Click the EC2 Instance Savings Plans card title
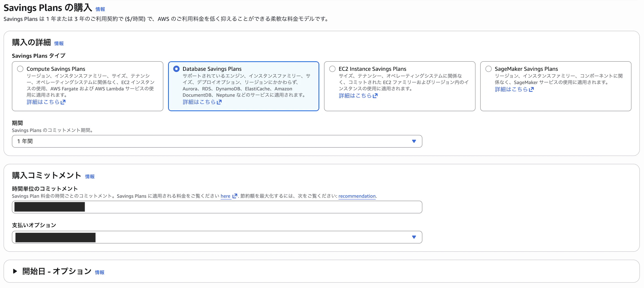644x288 pixels. (372, 69)
